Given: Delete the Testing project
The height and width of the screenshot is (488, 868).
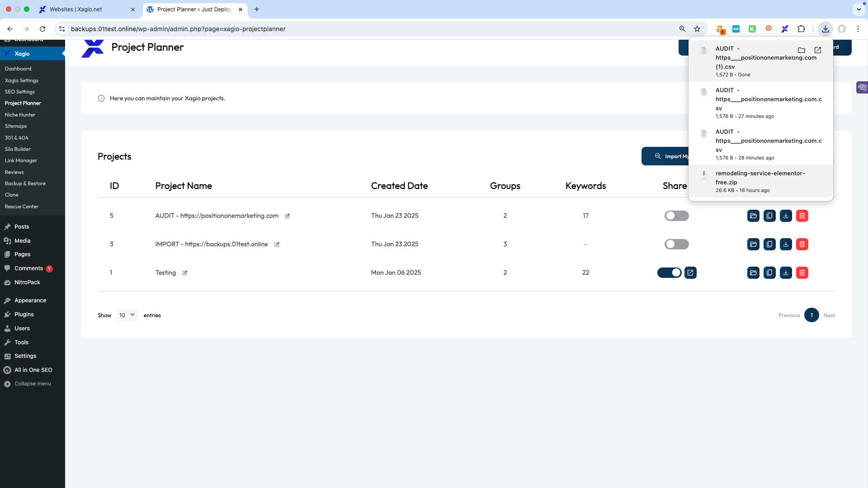Looking at the screenshot, I should coord(802,272).
